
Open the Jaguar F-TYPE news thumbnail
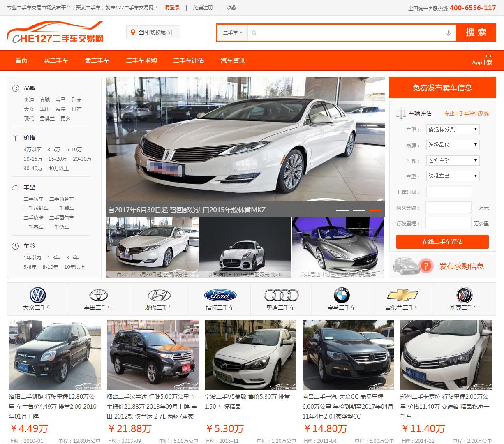coord(245,247)
